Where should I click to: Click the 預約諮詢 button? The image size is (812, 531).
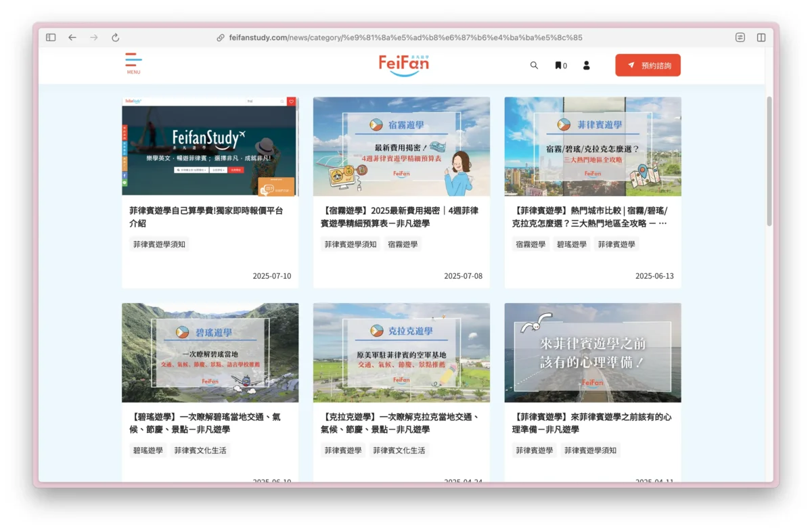coord(648,66)
